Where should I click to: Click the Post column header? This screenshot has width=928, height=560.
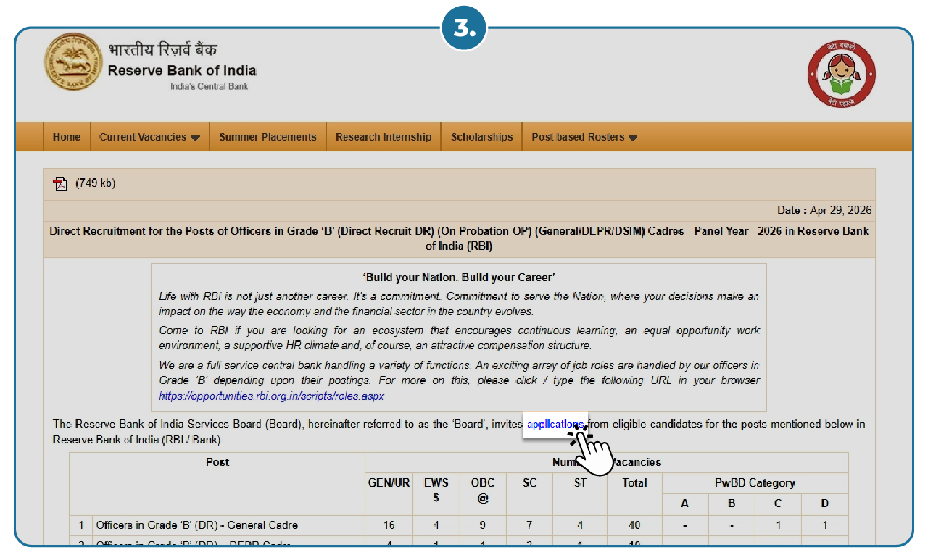[217, 462]
